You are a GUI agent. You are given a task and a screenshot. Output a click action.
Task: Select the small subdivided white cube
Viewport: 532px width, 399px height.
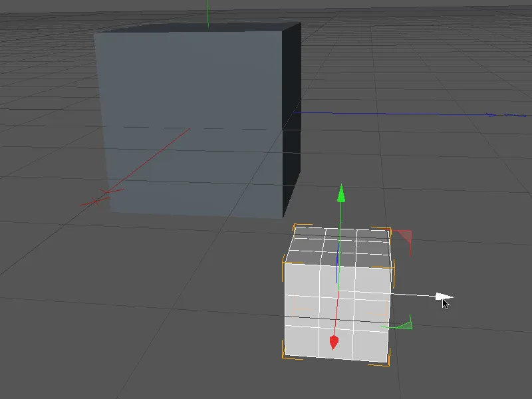pos(338,295)
